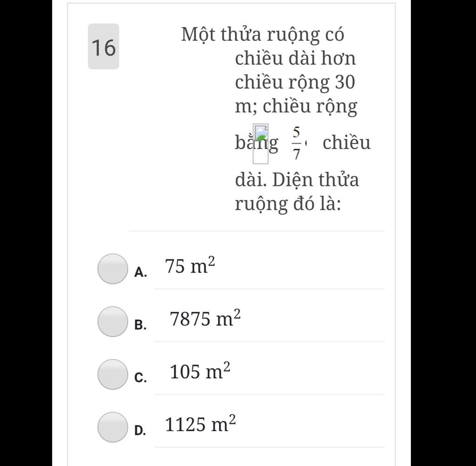476x466 pixels.
Task: Click the letter label C.
Action: (x=140, y=378)
